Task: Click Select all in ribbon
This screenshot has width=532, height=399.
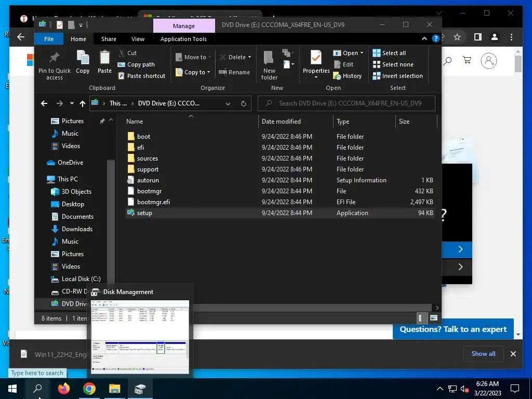Action: (389, 53)
